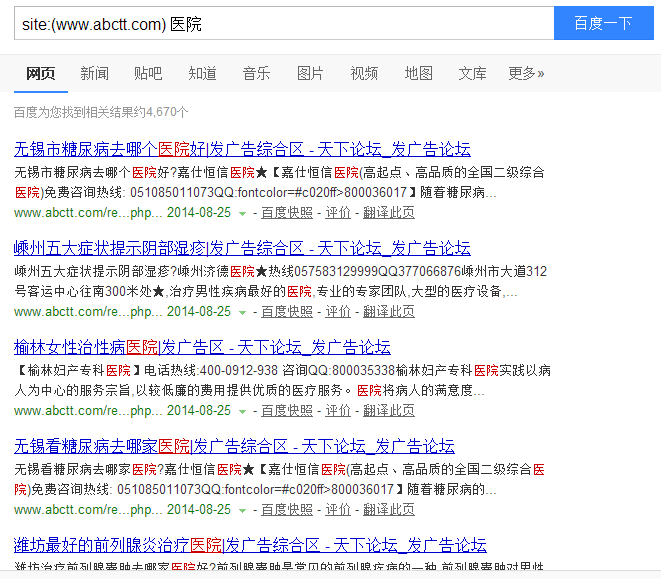Screen dimensions: 661x579
Task: Open result 嵊州五大症状提示阴部湿疹
Action: [242, 248]
